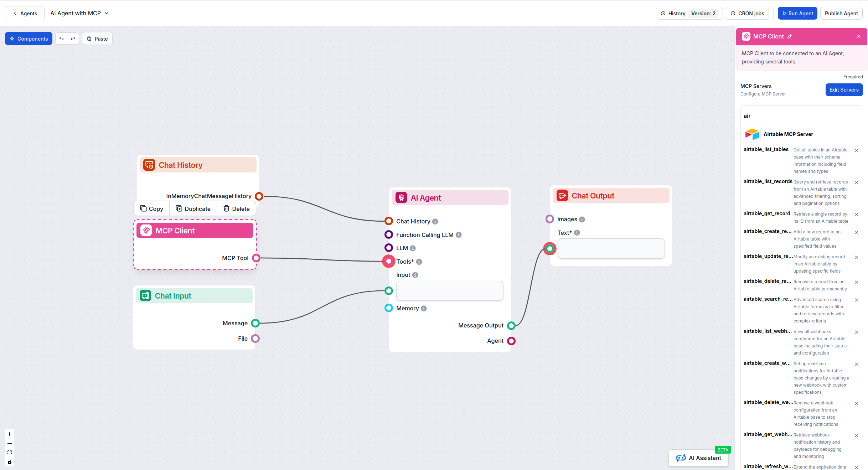
Task: Duplicate the Chat History node
Action: (x=193, y=208)
